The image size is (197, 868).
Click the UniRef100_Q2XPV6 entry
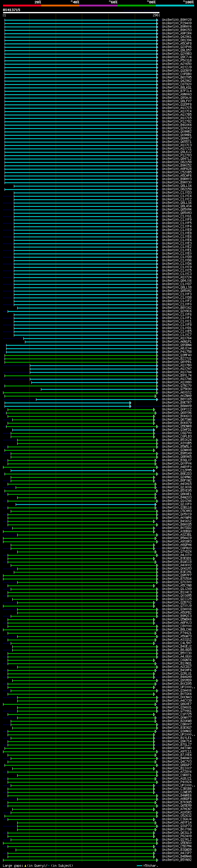(x=177, y=47)
